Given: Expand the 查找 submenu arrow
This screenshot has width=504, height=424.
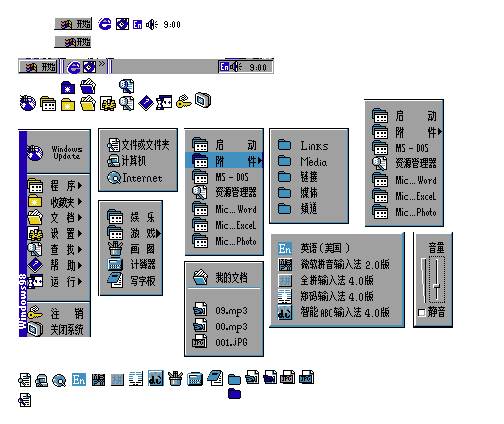Looking at the screenshot, I should pyautogui.click(x=80, y=250).
